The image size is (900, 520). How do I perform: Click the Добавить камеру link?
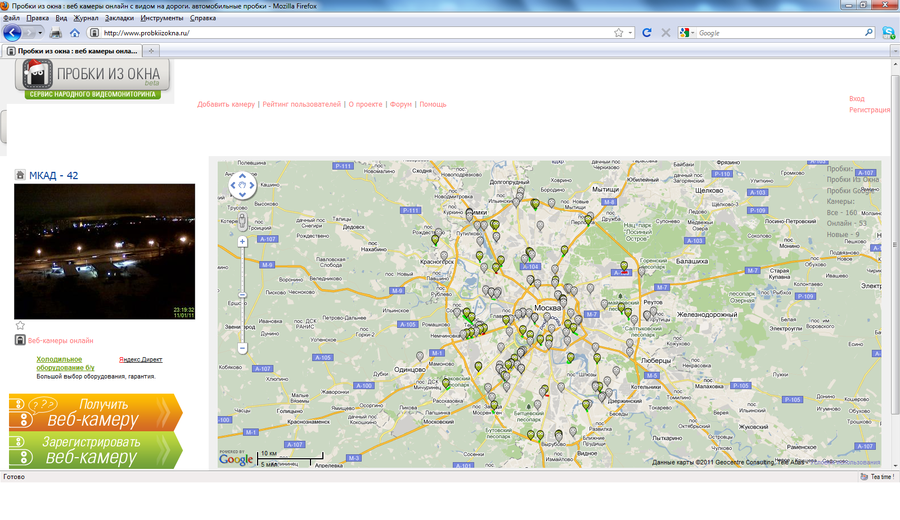pos(226,104)
